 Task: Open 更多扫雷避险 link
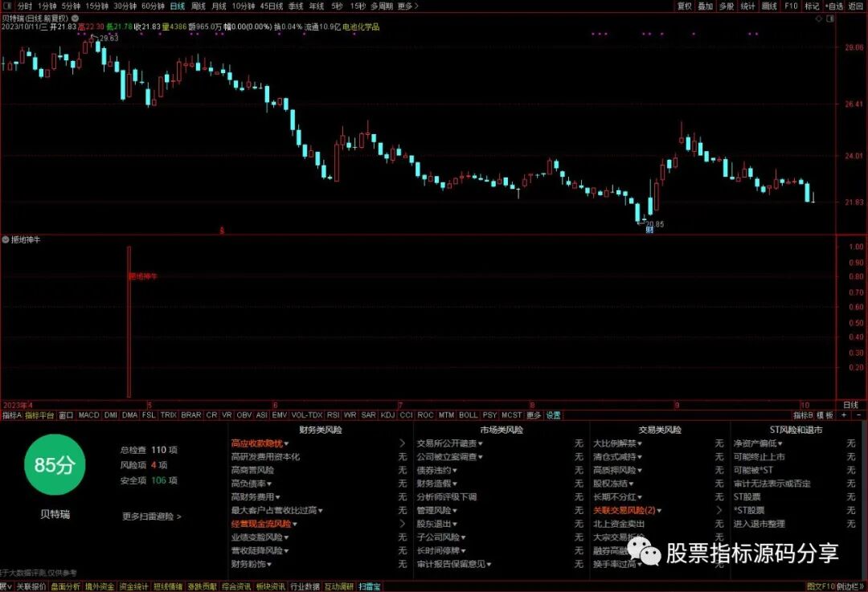click(152, 516)
